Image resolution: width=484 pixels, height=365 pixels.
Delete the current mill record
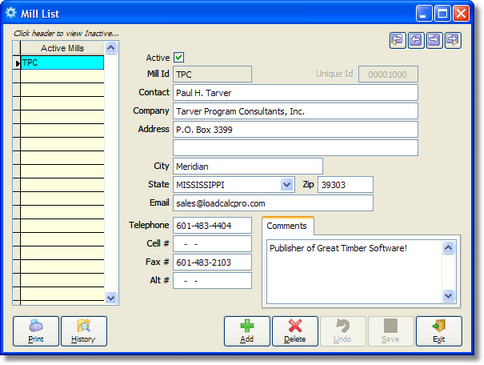[x=295, y=331]
